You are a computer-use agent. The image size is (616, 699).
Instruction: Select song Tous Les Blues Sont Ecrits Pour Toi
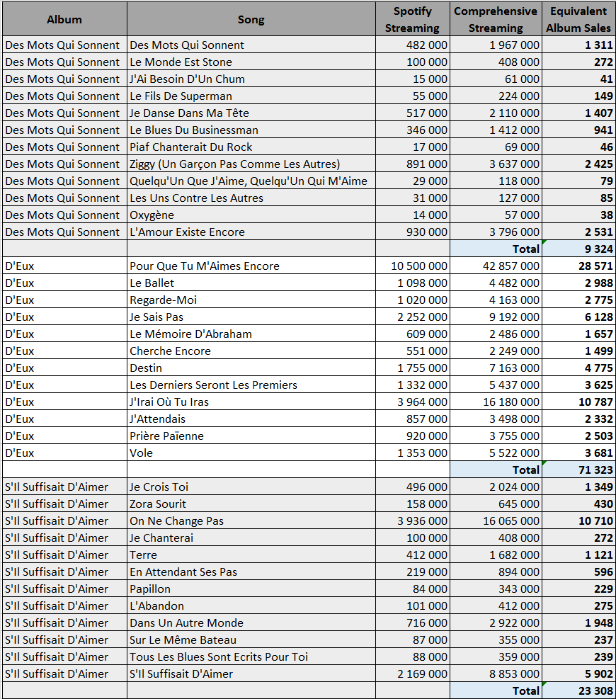(x=251, y=657)
